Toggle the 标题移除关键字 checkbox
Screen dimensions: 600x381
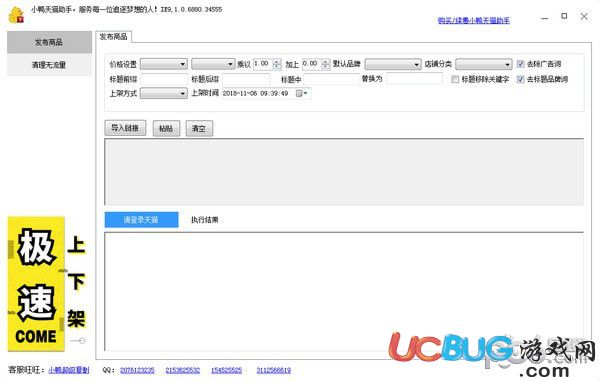(455, 79)
